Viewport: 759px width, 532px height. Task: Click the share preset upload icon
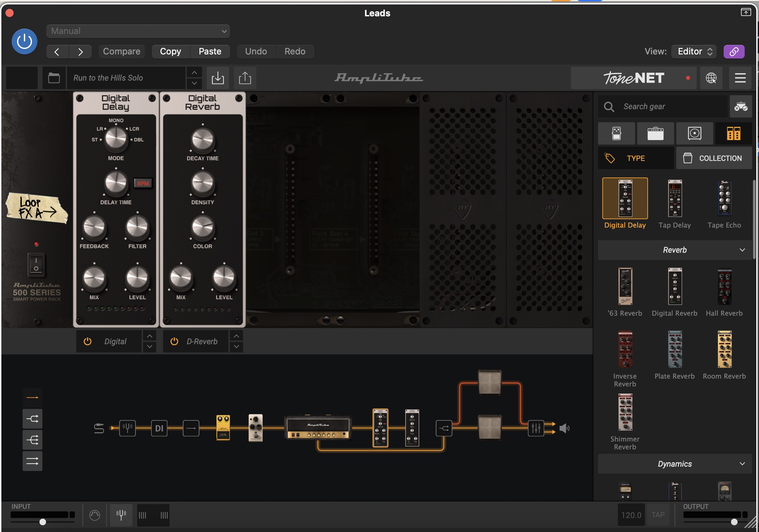click(x=245, y=78)
